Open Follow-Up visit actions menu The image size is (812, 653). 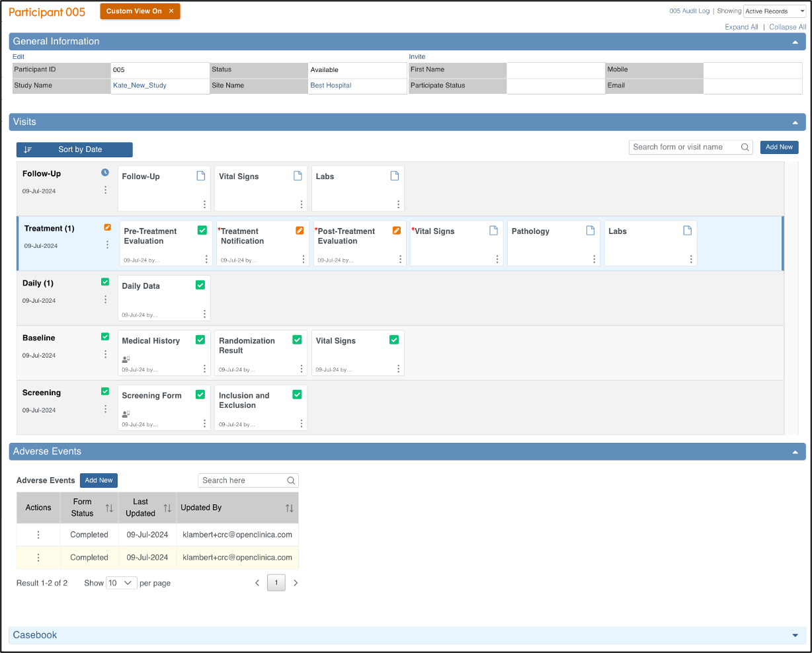point(105,190)
